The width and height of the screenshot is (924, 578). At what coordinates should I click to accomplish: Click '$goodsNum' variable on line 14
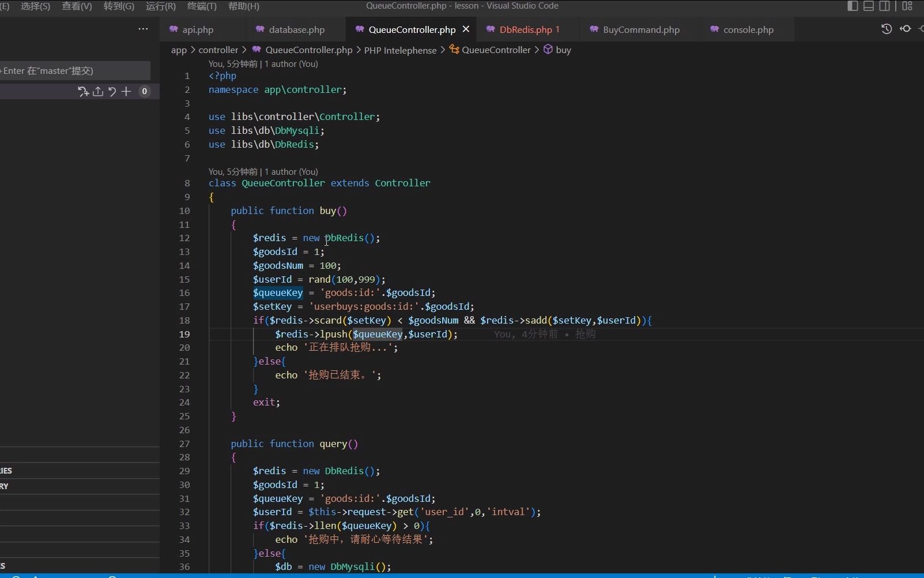pyautogui.click(x=278, y=265)
